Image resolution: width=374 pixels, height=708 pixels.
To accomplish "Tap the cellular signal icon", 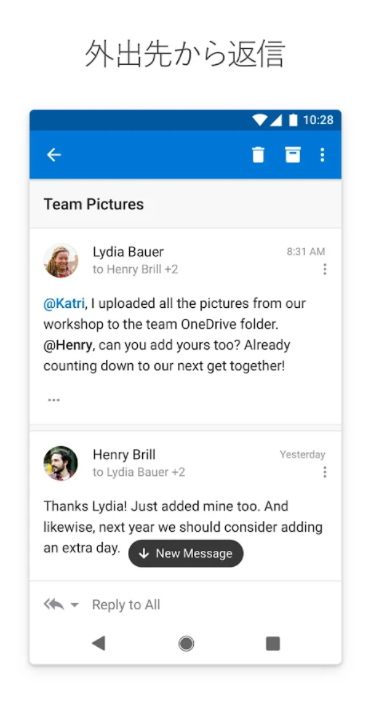I will (x=276, y=120).
